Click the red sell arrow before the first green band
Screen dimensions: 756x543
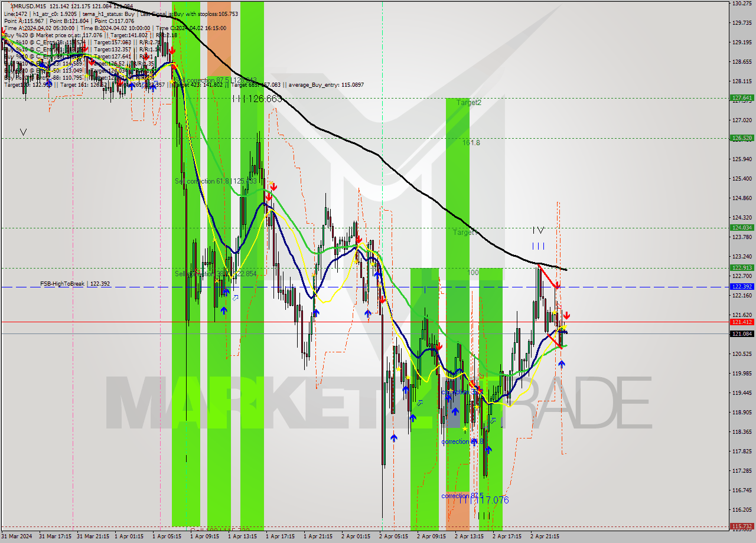(171, 51)
